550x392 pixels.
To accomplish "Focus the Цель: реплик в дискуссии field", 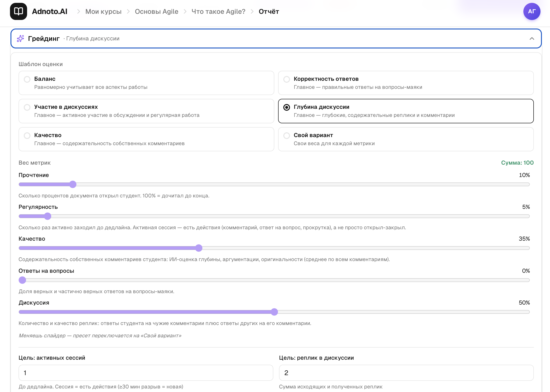I will [406, 373].
